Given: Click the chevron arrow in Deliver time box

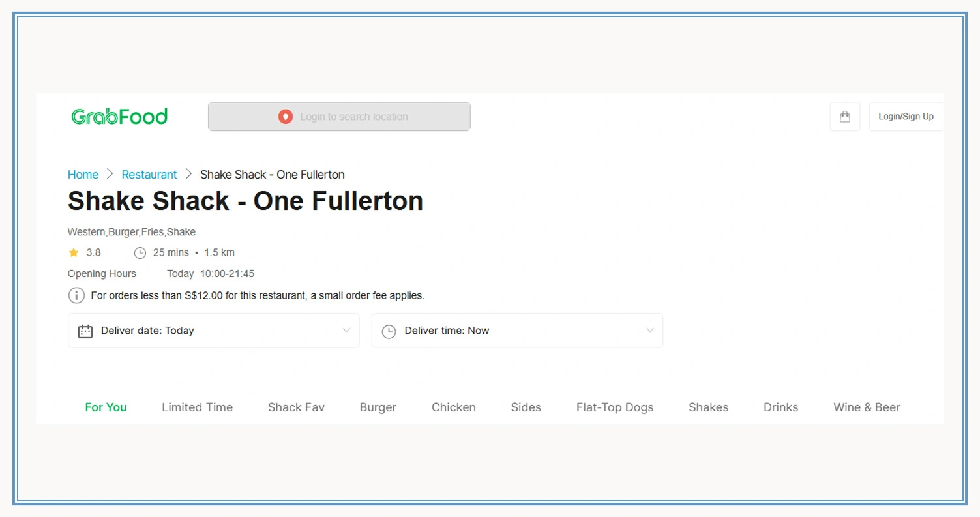Looking at the screenshot, I should [649, 331].
